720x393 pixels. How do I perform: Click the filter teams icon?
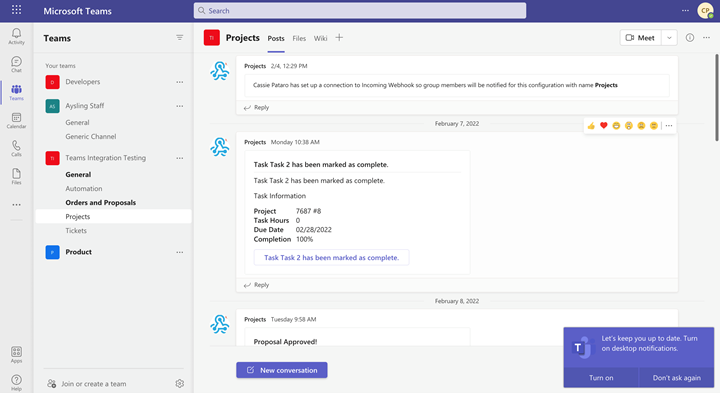point(180,38)
